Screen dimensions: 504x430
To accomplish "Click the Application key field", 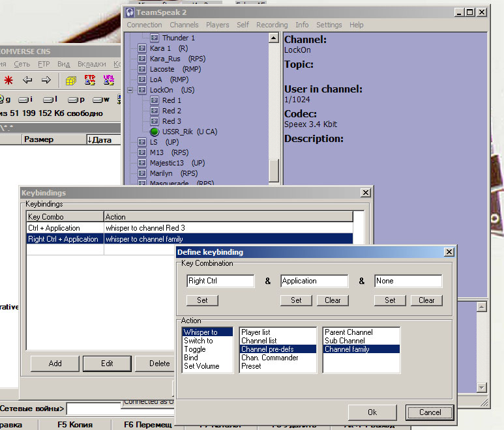I will (314, 281).
